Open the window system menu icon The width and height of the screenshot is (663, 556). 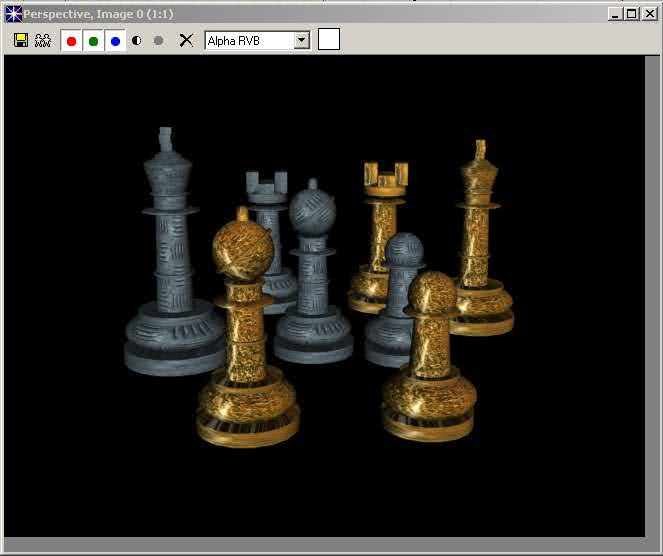[x=13, y=14]
